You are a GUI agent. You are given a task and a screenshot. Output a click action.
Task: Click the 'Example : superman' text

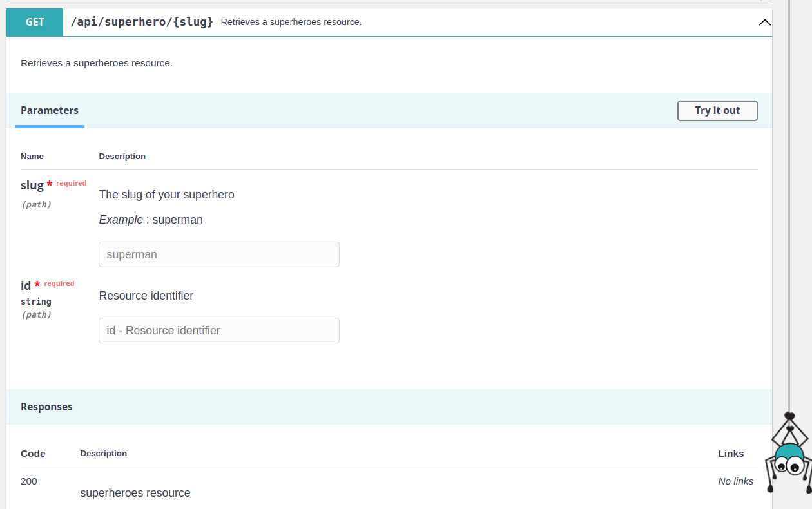coord(151,220)
